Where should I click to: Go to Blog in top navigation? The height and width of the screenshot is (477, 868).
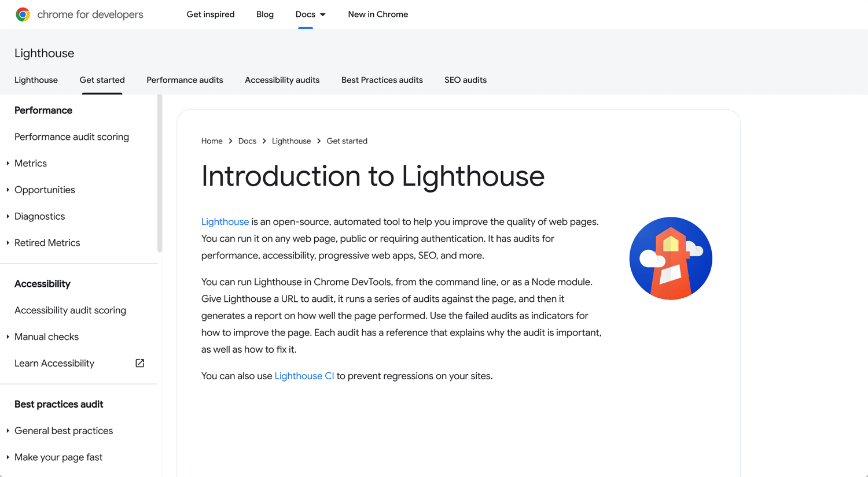pyautogui.click(x=265, y=14)
